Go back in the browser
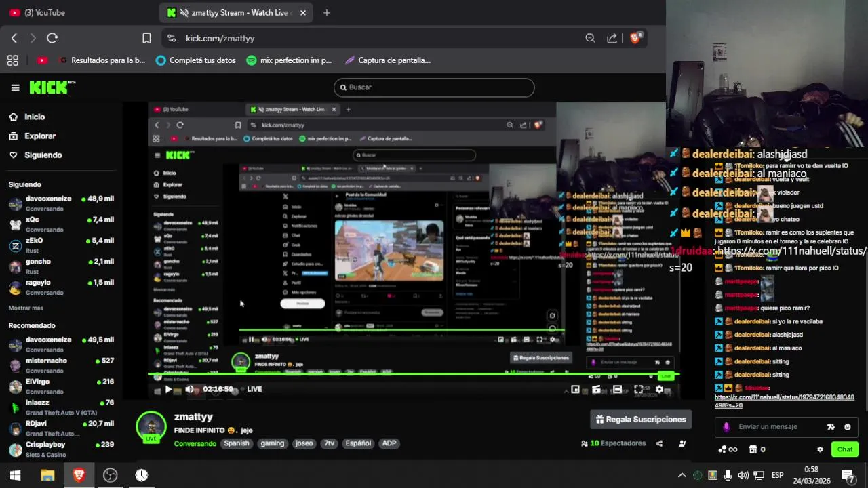Image resolution: width=868 pixels, height=488 pixels. 14,38
